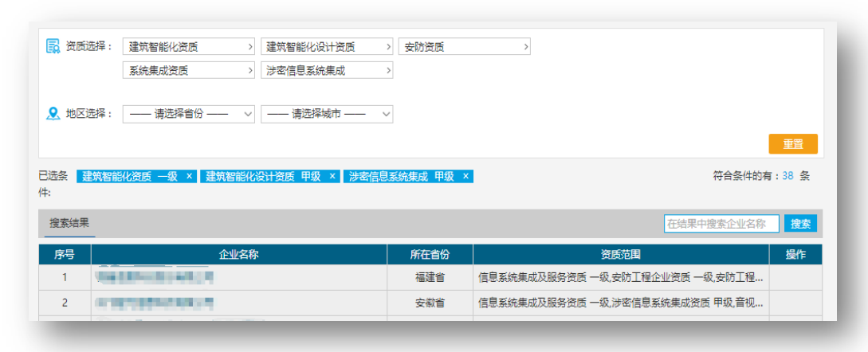This screenshot has height=352, width=868.
Task: Open the city selection dropdown
Action: pos(327,114)
